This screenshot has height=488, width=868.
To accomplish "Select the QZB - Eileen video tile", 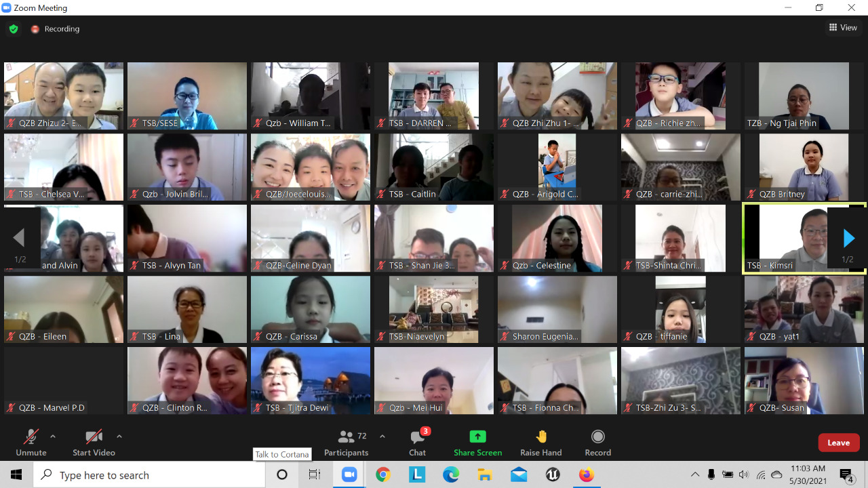I will tap(64, 310).
